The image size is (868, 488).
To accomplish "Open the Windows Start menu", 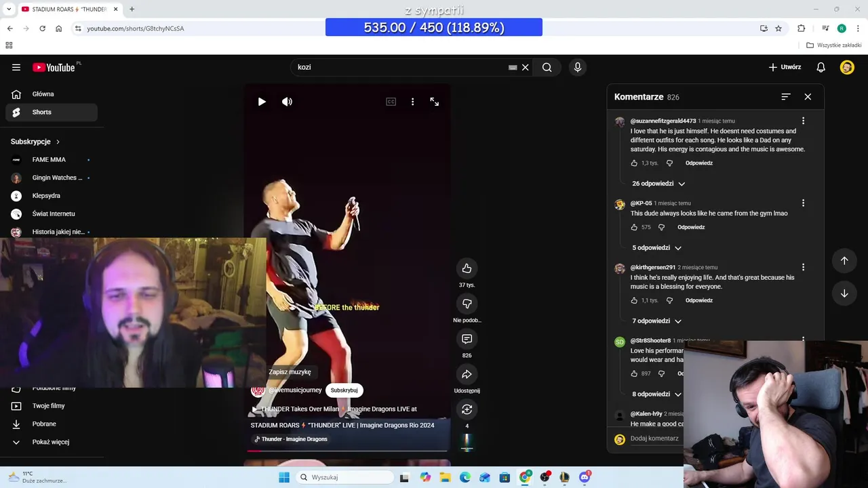I will pyautogui.click(x=284, y=477).
